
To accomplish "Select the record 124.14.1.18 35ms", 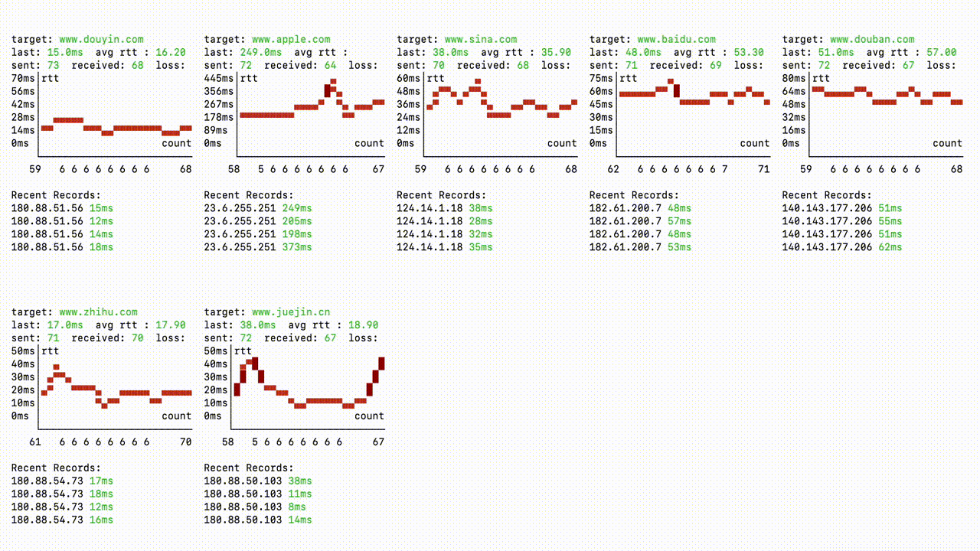I will coord(445,247).
